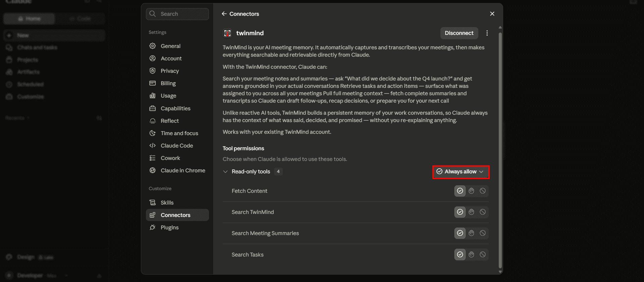The image size is (644, 282).
Task: Click the "Fetch Content" tool name
Action: click(x=250, y=191)
